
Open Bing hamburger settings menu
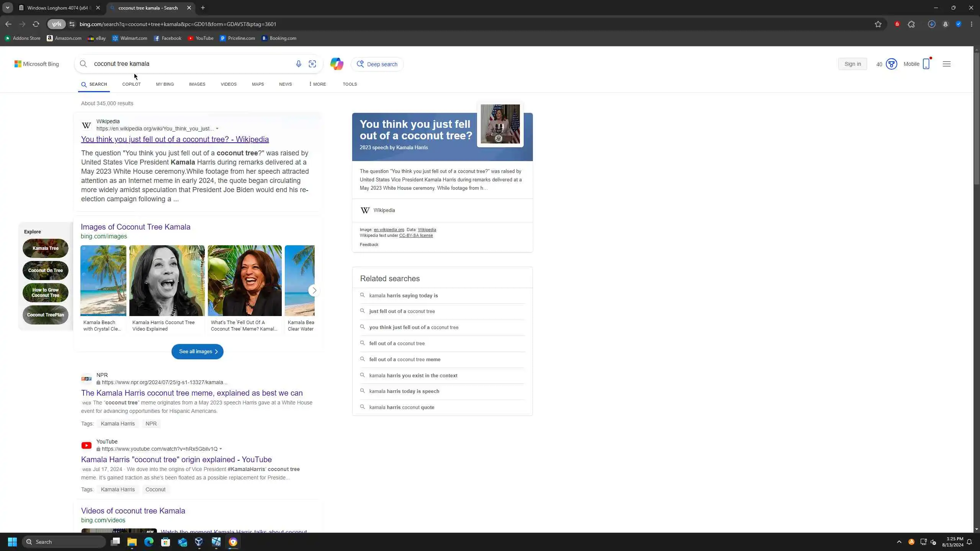[x=946, y=64]
